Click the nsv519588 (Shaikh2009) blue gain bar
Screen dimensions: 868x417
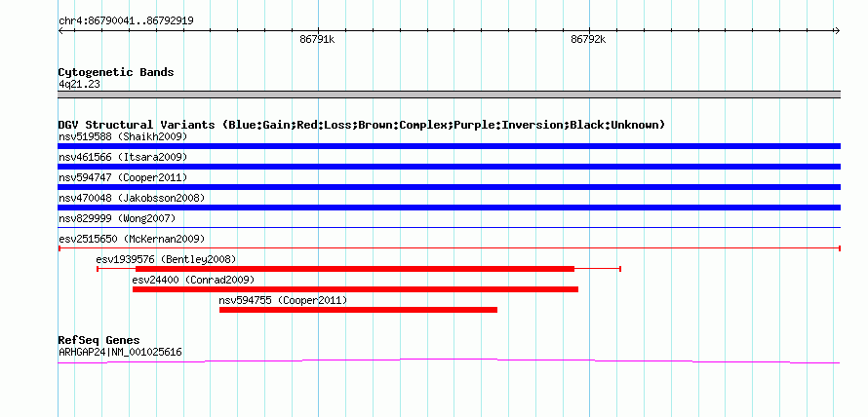pos(449,146)
